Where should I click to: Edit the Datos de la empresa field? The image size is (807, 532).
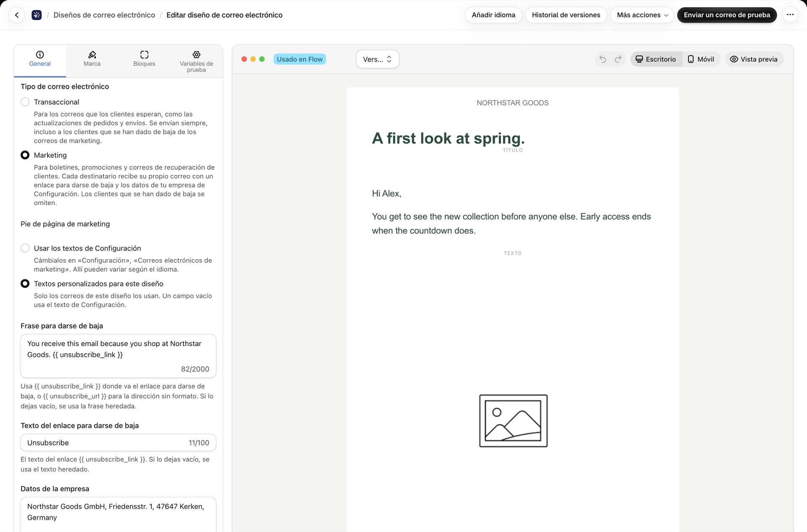(x=118, y=514)
